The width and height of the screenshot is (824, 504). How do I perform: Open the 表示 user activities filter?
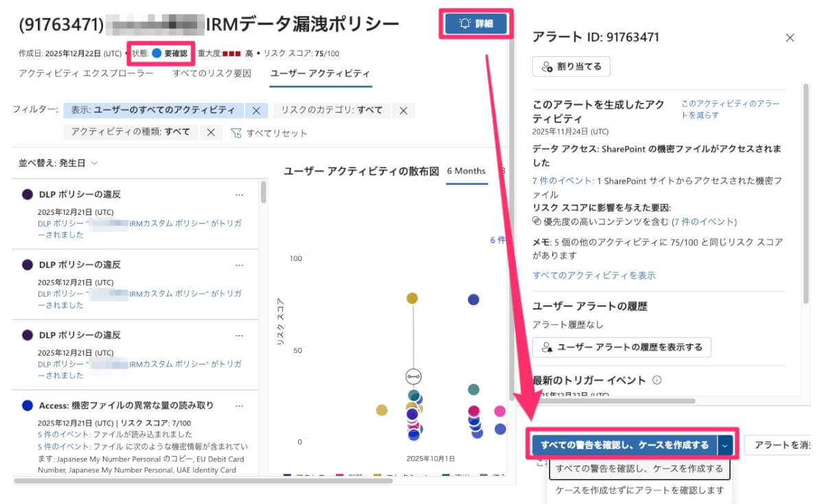click(x=154, y=110)
